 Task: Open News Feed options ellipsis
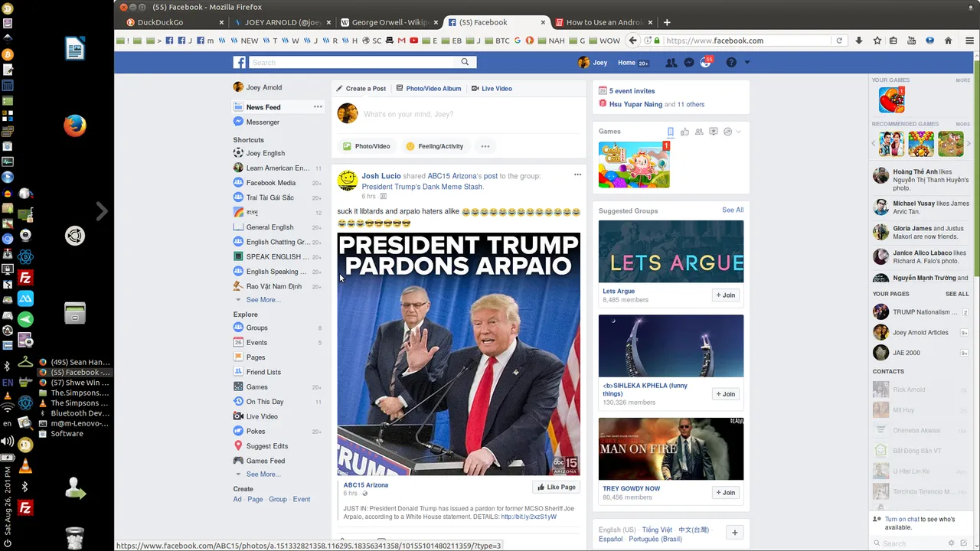318,107
